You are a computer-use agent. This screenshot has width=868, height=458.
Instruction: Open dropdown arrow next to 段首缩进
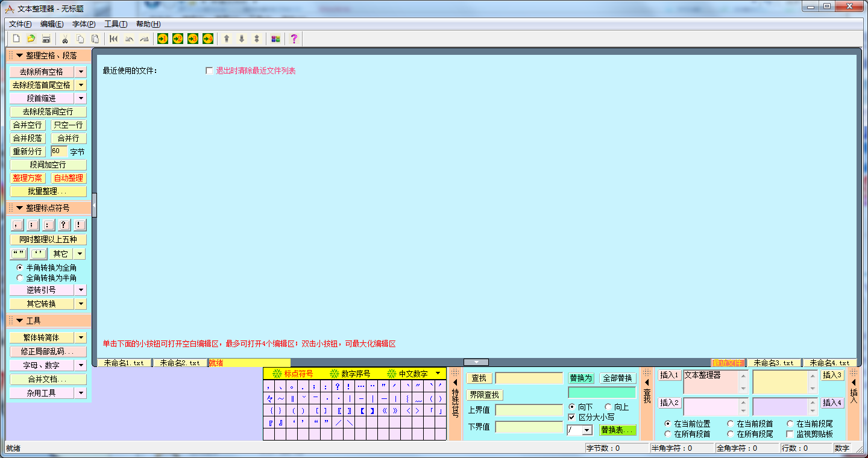81,98
